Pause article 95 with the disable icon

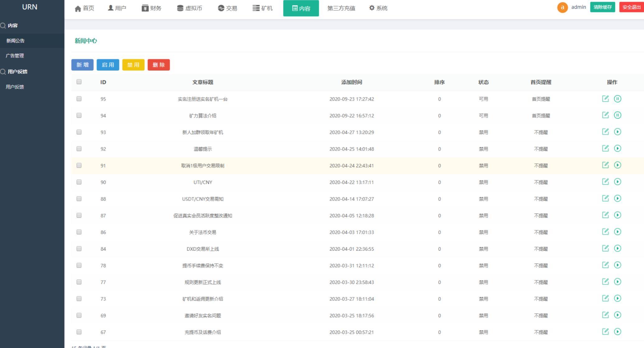tap(618, 99)
